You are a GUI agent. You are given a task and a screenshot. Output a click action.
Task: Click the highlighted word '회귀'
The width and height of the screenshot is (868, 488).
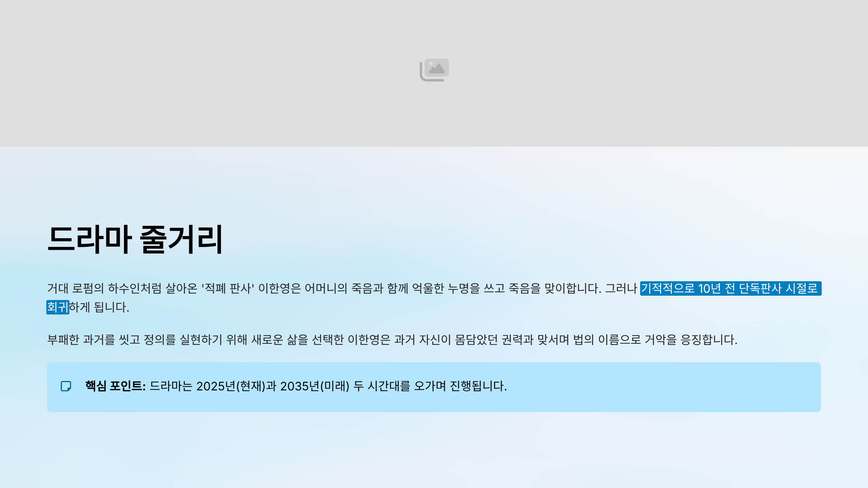pyautogui.click(x=58, y=307)
